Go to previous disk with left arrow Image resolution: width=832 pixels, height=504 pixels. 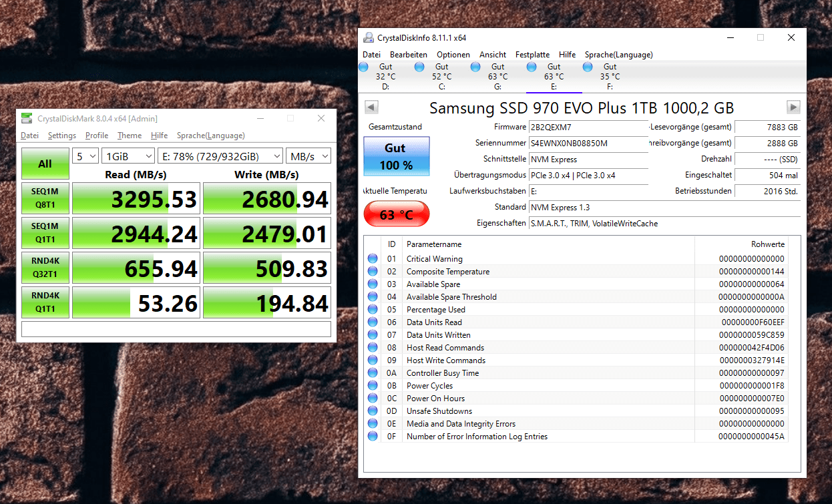pos(372,107)
